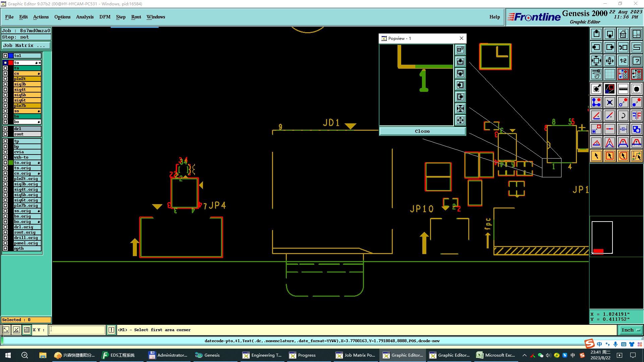Click the question mark help icon
This screenshot has width=644, height=362.
[x=636, y=61]
